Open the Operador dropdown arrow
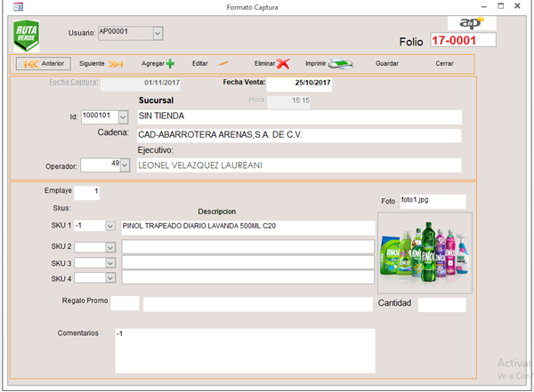The image size is (534, 392). coord(125,165)
